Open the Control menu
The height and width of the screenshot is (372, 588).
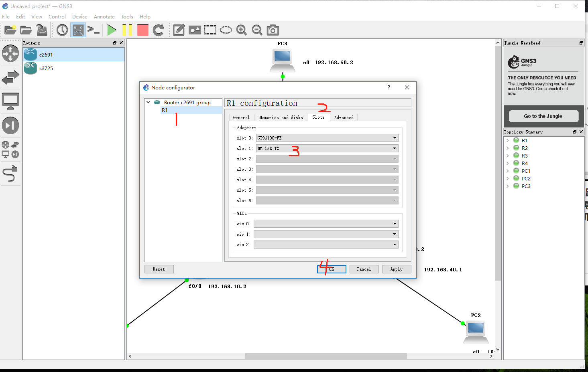point(57,17)
